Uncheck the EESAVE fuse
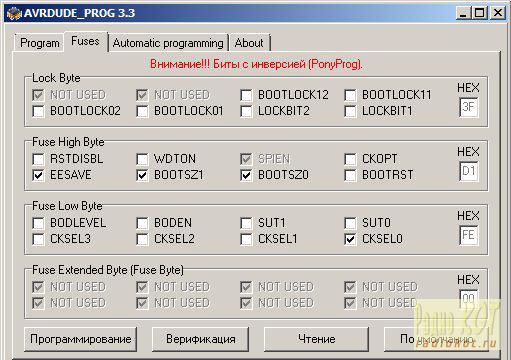Screen dimensions: 511x360 [38, 175]
